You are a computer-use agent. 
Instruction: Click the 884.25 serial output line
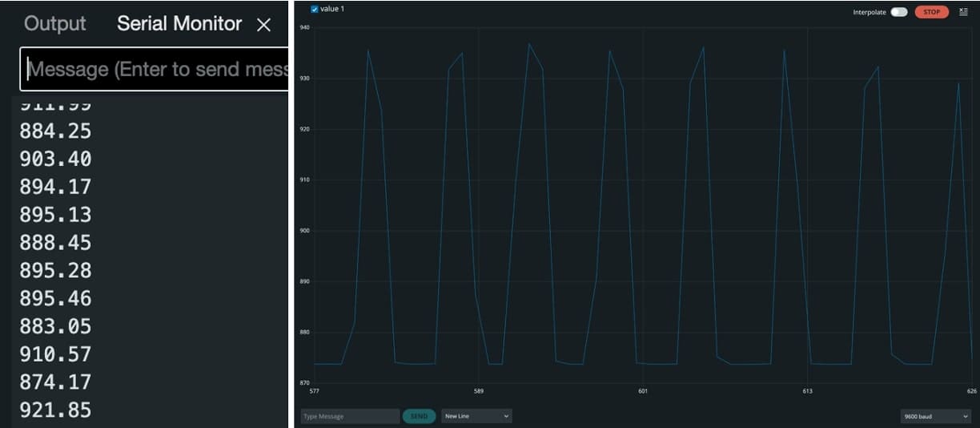click(55, 131)
